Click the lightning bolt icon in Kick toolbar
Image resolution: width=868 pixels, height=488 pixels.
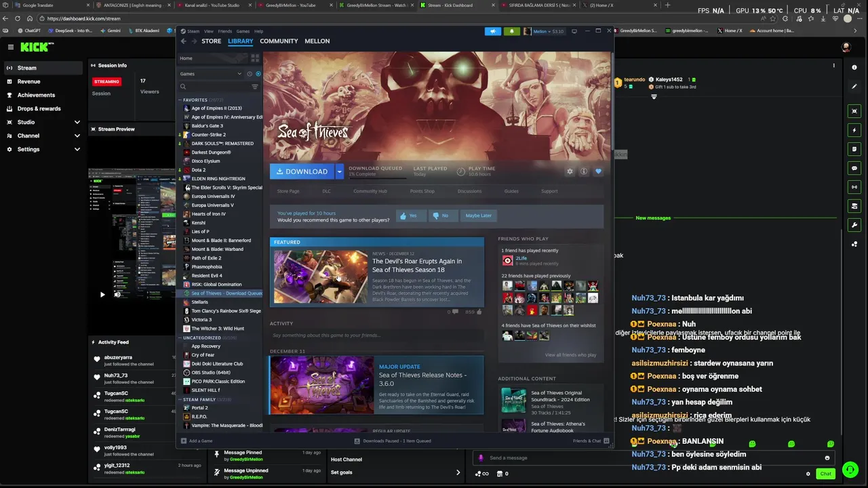click(854, 130)
